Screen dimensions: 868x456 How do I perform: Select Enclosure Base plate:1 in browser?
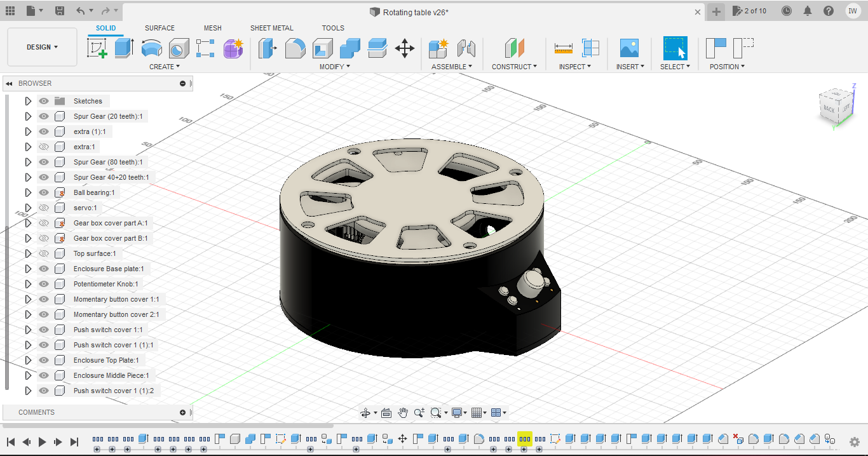coord(109,269)
